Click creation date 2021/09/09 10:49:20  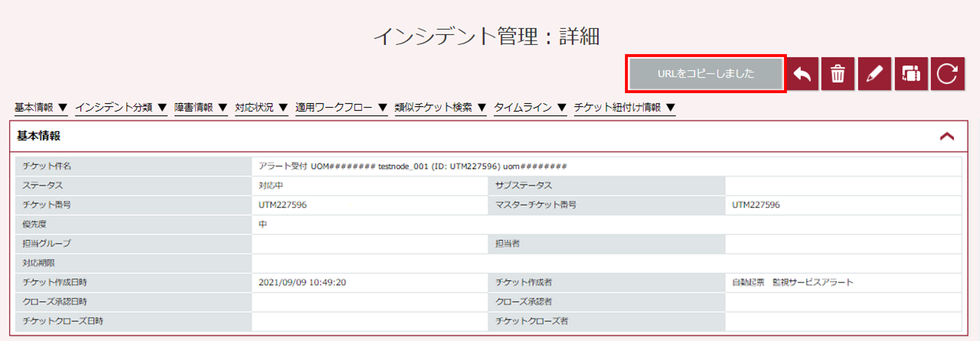click(302, 282)
